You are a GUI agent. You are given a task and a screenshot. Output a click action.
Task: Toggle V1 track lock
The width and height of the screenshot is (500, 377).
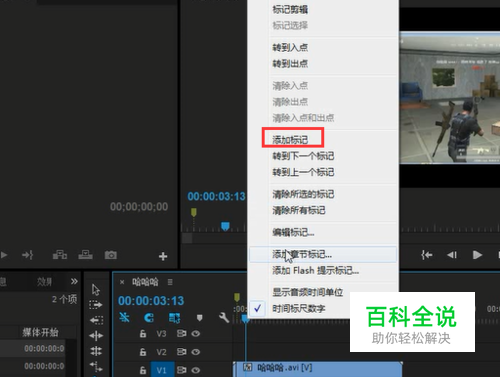[x=143, y=370]
